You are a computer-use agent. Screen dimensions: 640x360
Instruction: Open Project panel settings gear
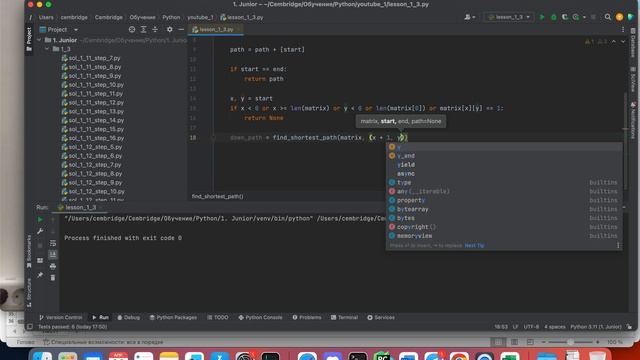pyautogui.click(x=170, y=29)
